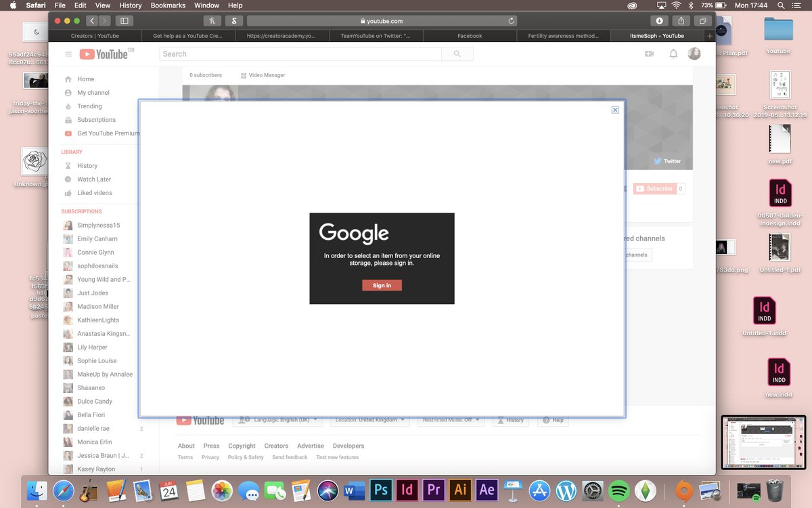Open the KathleenLights subscription

click(98, 320)
